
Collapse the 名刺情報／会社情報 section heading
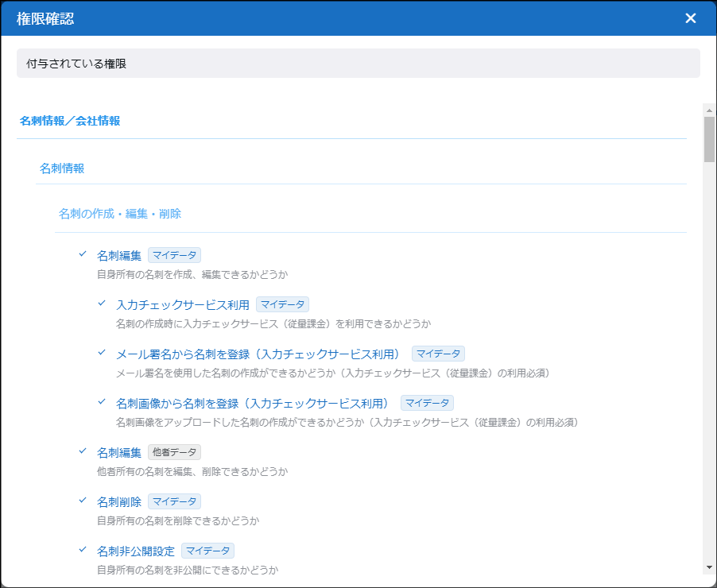pos(70,122)
